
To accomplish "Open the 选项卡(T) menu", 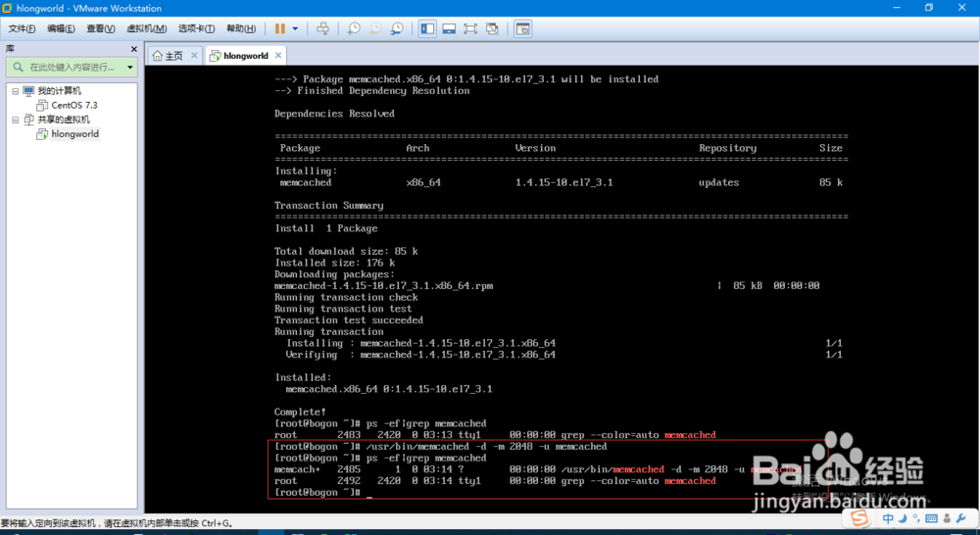I will (196, 28).
